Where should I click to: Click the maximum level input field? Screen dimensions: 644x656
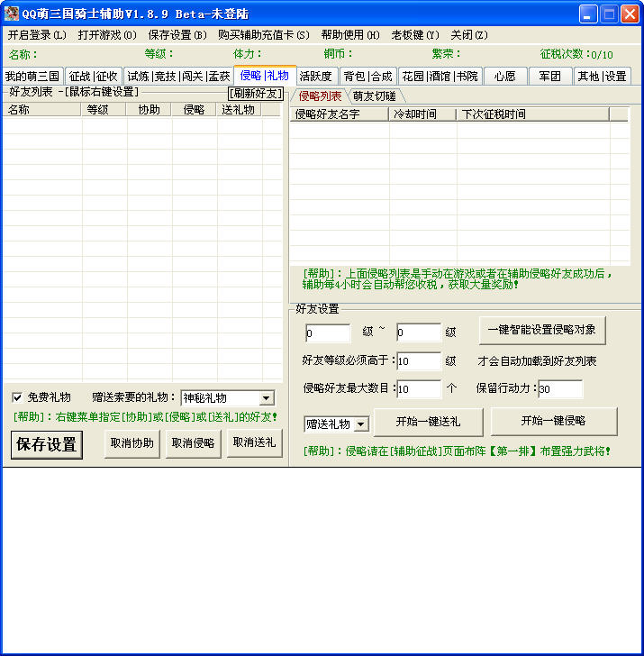[419, 333]
